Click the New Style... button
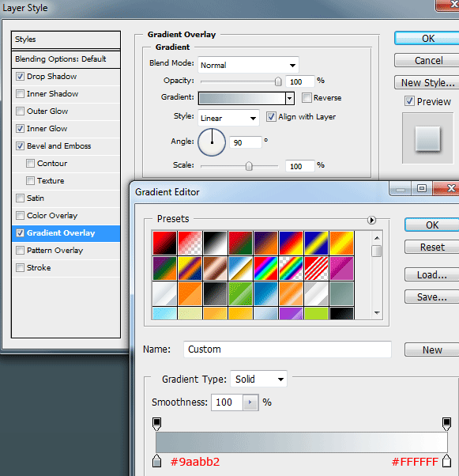This screenshot has height=476, width=459. (x=427, y=82)
